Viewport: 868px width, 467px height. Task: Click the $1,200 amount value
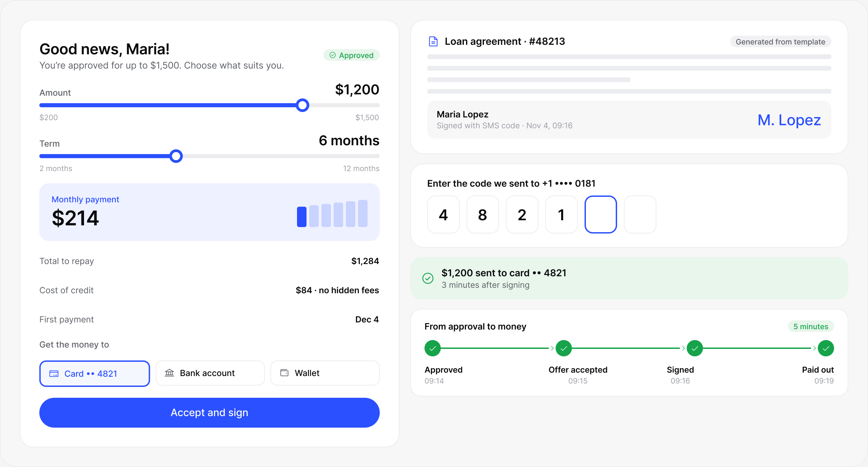pos(357,90)
